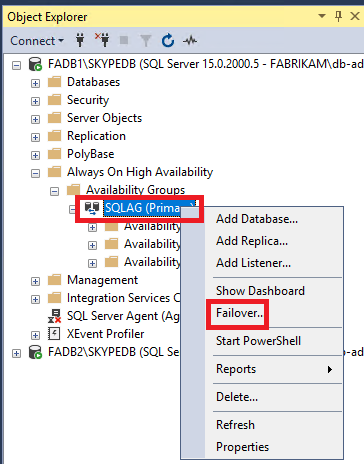Screen dimensions: 364x464
Task: Click the Refresh circular arrow toolbar icon
Action: pyautogui.click(x=168, y=40)
